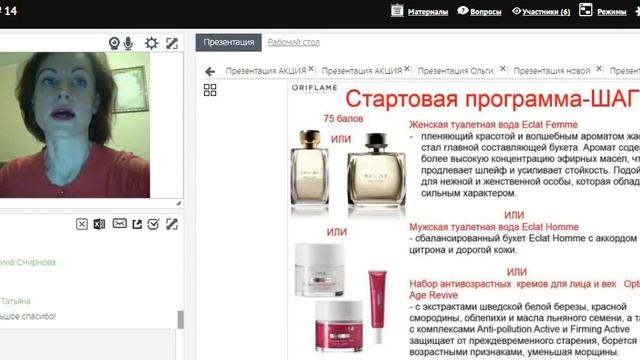Open Презентация новой tab

click(x=552, y=71)
